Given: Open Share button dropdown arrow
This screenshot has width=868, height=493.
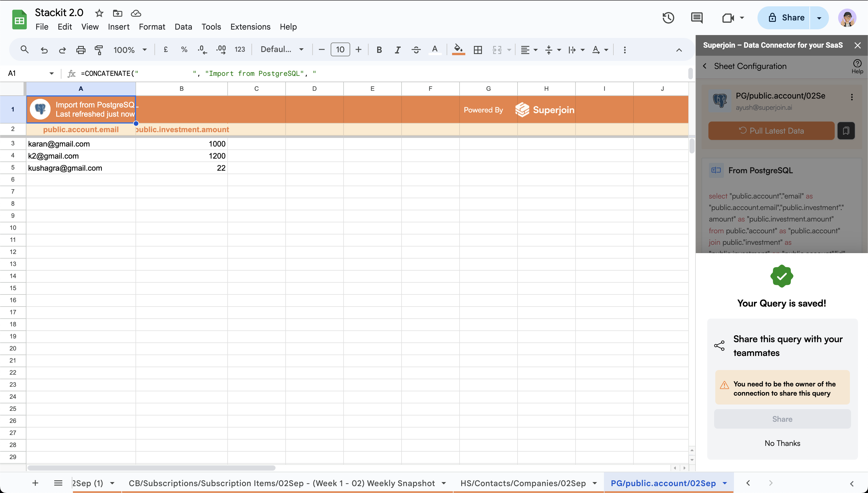Looking at the screenshot, I should click(819, 18).
